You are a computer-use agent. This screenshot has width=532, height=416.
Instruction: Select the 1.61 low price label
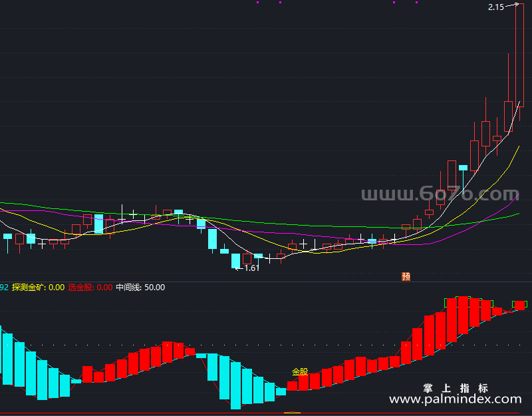click(252, 268)
